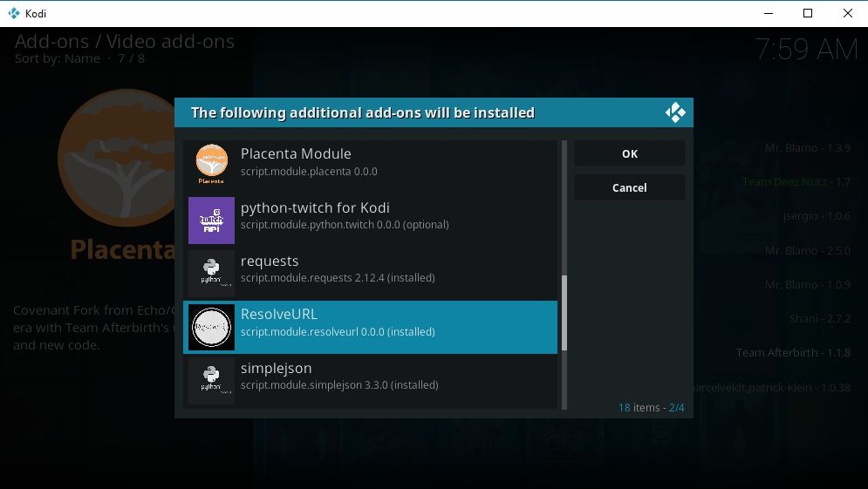Click Mr. Blamo - 1.3.9 in background list
Viewport: 868px width, 489px height.
click(x=807, y=147)
